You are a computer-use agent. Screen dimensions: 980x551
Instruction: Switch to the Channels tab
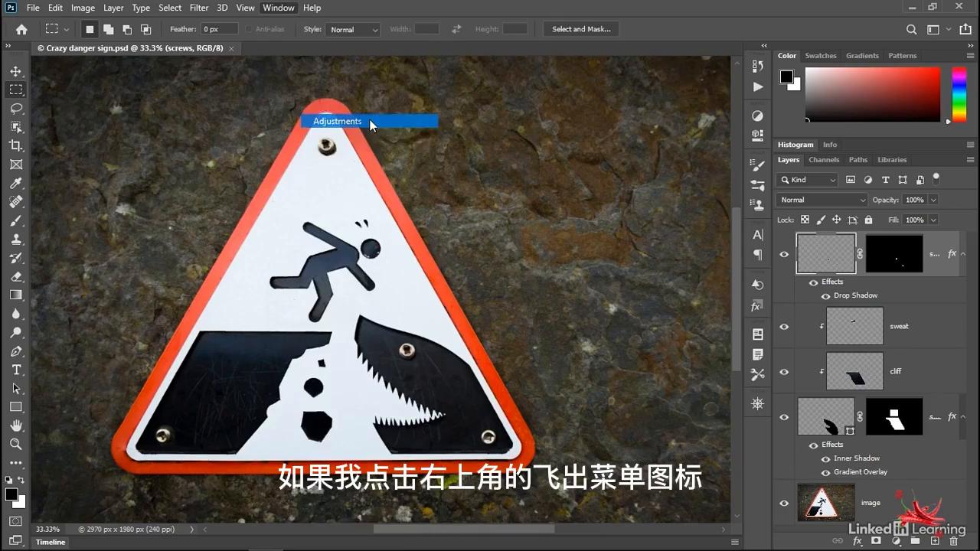coord(824,159)
